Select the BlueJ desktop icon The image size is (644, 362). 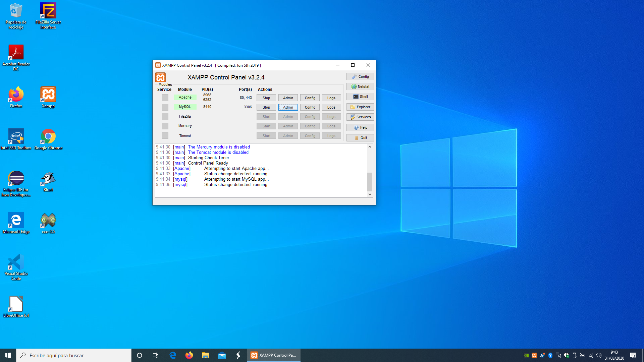(48, 181)
